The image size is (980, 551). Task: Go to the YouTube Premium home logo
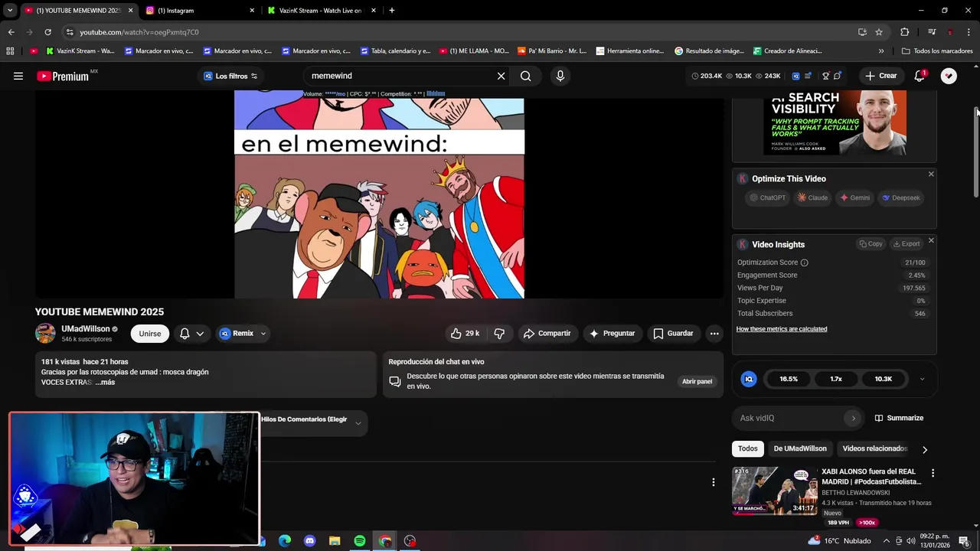click(63, 76)
